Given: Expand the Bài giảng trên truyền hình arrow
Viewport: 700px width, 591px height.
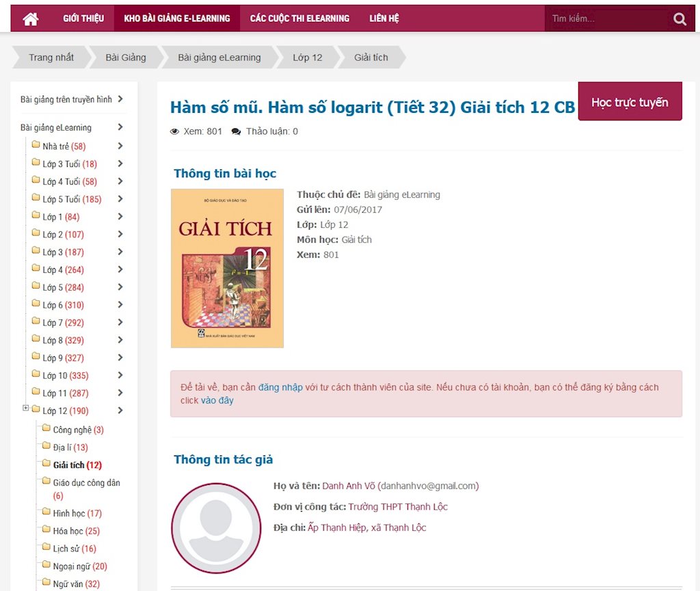Looking at the screenshot, I should tap(120, 99).
